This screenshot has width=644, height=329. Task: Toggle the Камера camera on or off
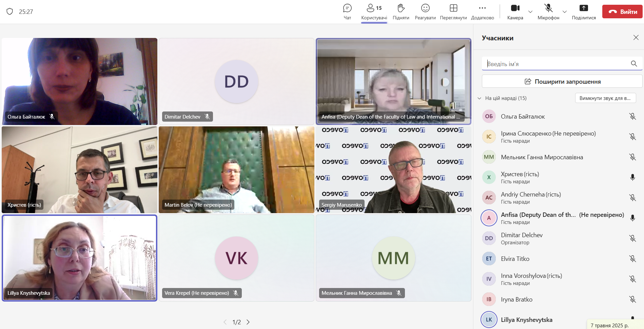click(515, 12)
